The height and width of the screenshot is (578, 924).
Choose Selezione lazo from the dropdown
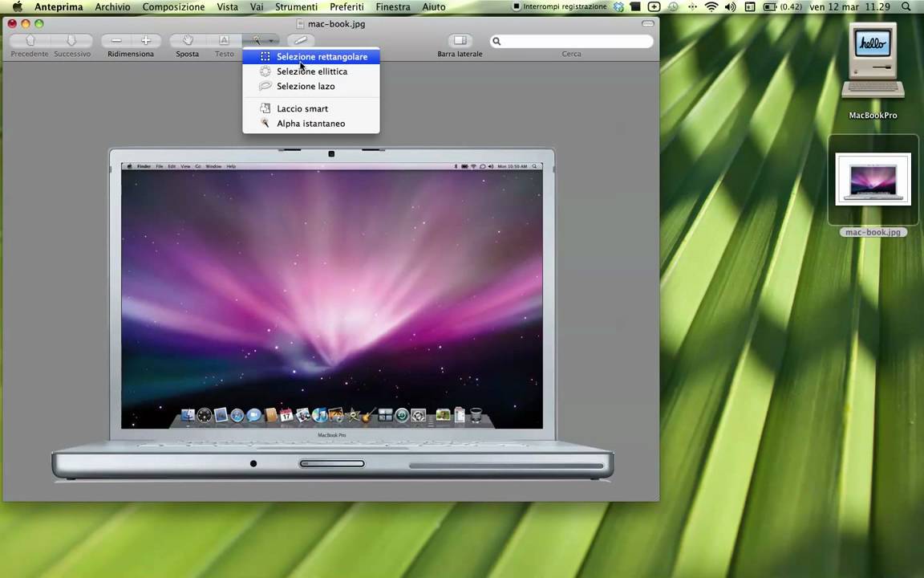(x=310, y=86)
